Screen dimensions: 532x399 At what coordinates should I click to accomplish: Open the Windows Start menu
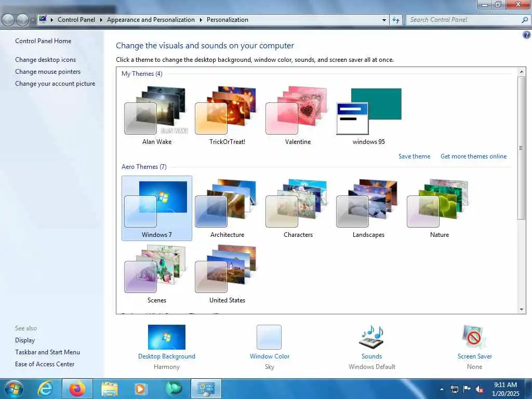[x=14, y=389]
